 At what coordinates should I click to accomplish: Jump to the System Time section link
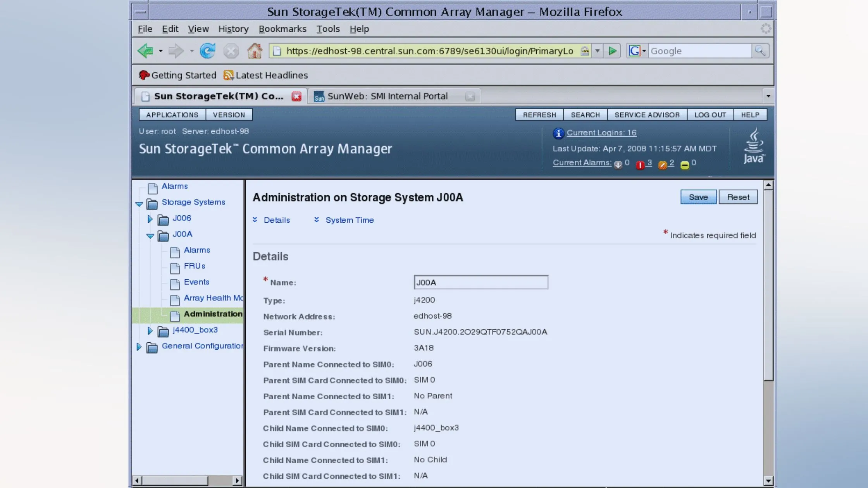(350, 220)
